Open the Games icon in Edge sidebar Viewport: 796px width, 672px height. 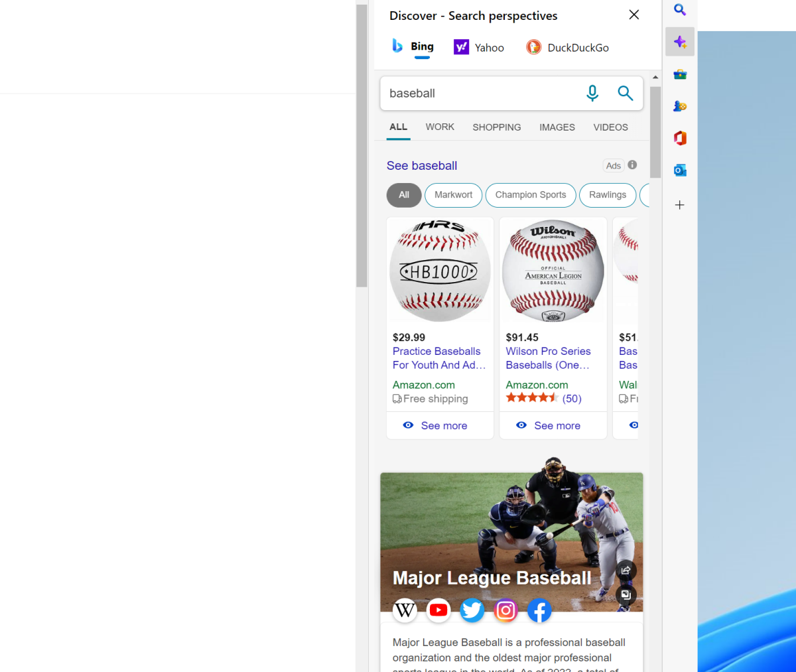[680, 106]
